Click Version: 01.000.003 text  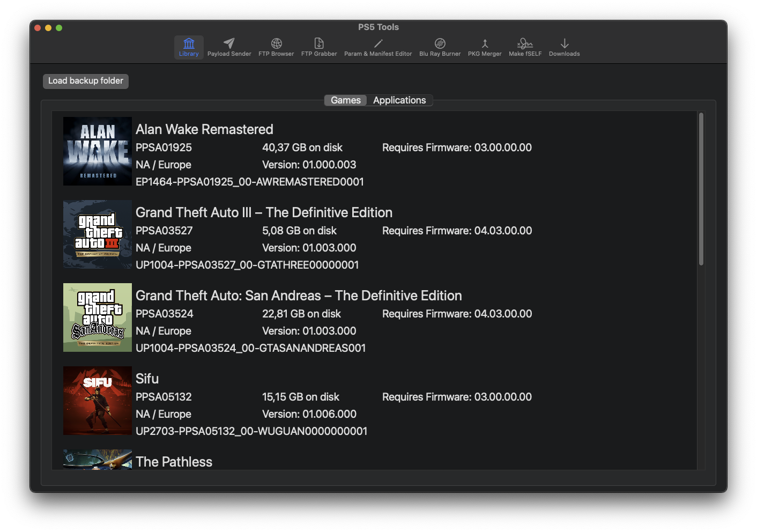tap(309, 165)
